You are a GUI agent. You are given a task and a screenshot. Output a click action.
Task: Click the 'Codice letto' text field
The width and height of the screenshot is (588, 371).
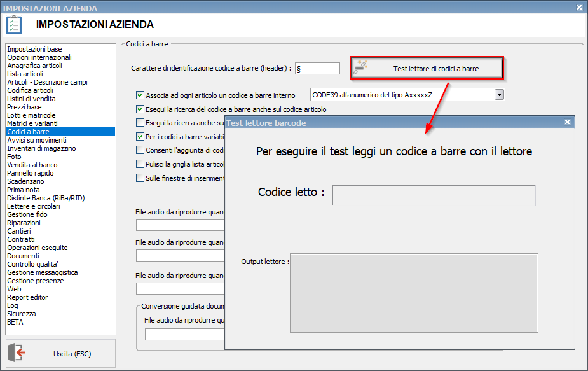pyautogui.click(x=434, y=195)
